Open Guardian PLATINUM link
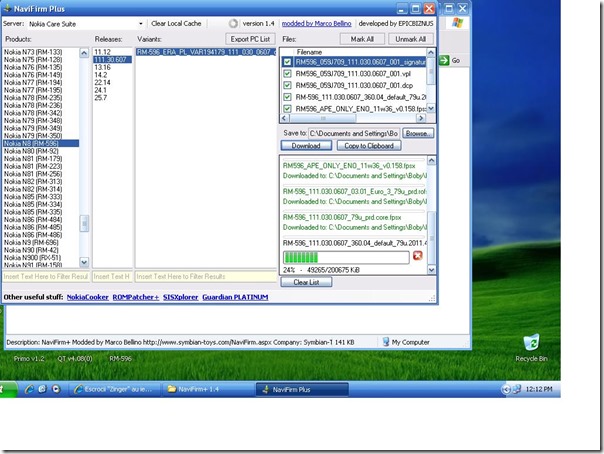 235,297
